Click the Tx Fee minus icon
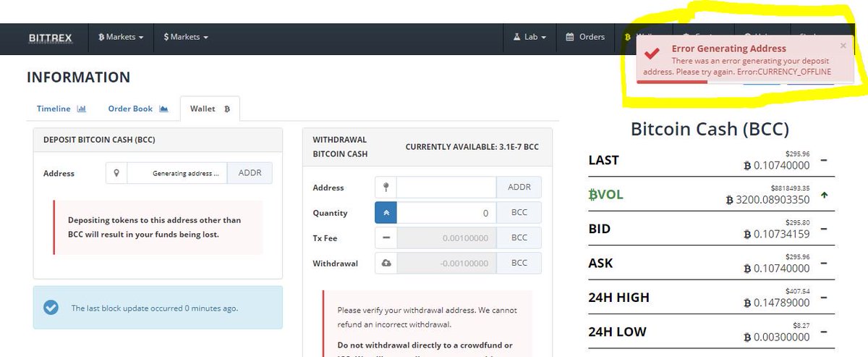The width and height of the screenshot is (868, 357). pos(386,238)
